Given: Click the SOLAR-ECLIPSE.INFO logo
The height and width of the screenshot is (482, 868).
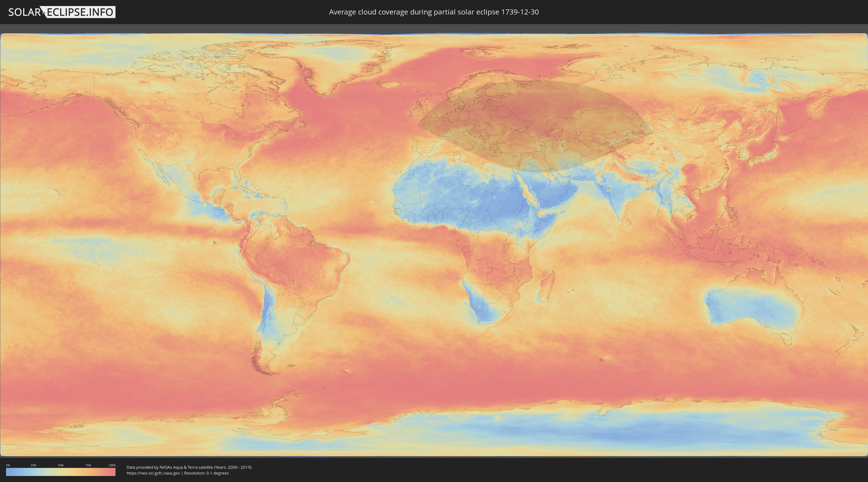Looking at the screenshot, I should tap(62, 12).
